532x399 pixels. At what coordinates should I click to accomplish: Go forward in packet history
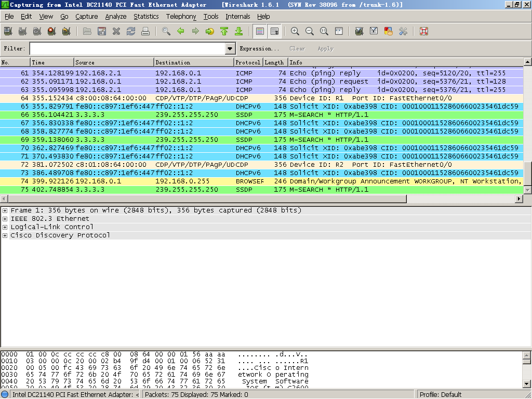[x=195, y=31]
